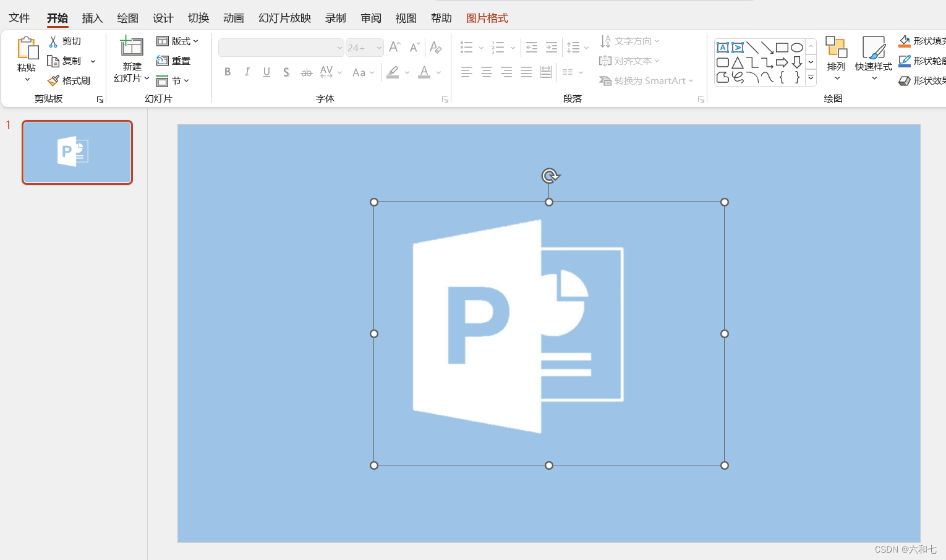Open the Slide Show (幻灯片放映) tab
Image resolution: width=946 pixels, height=560 pixels.
(285, 18)
